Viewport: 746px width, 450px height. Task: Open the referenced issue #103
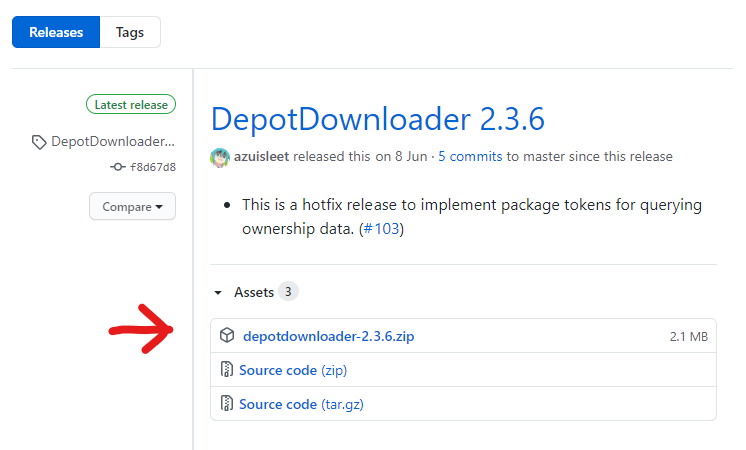(x=383, y=229)
